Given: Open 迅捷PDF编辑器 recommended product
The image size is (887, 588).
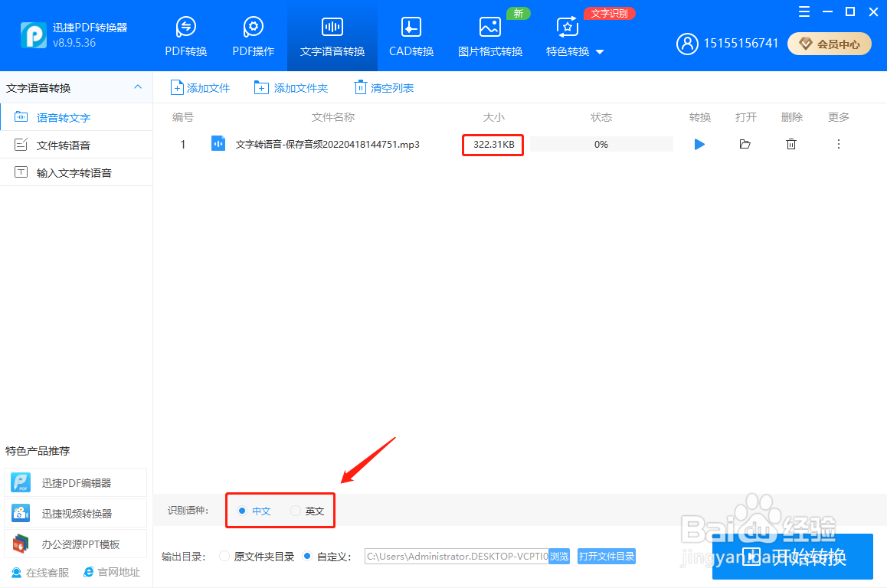Looking at the screenshot, I should coord(75,483).
